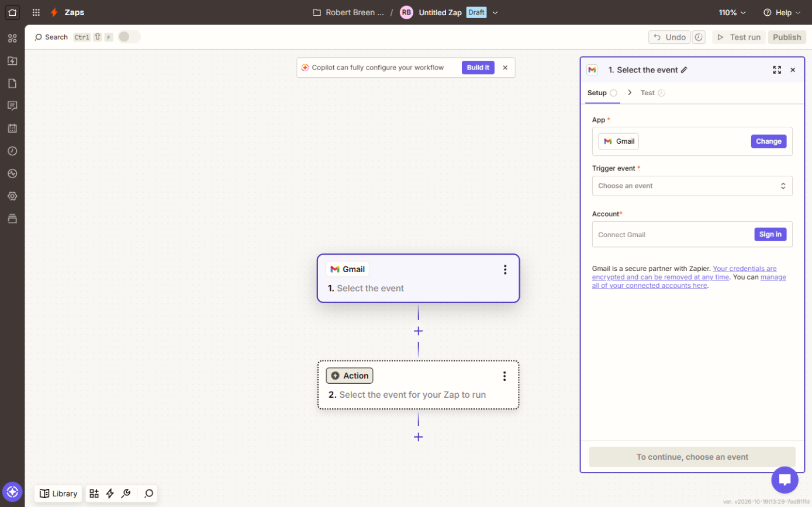The height and width of the screenshot is (507, 812).
Task: Add a step between Gmail and Action
Action: tap(419, 331)
